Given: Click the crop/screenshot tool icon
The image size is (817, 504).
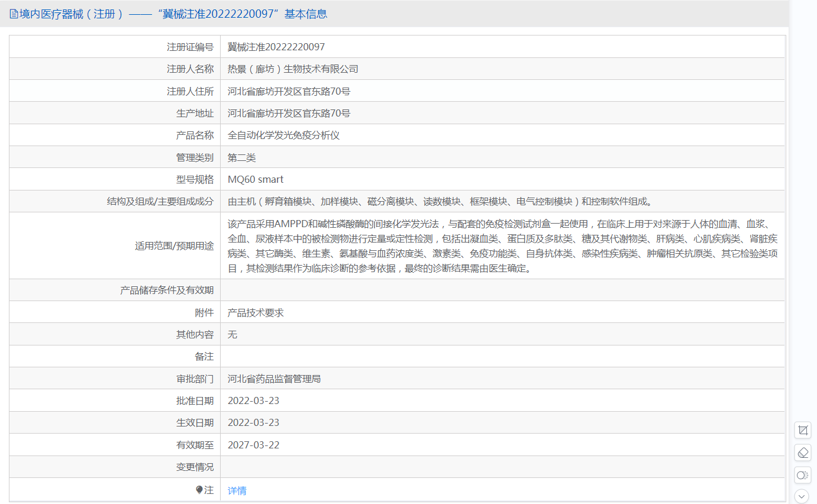Looking at the screenshot, I should (x=802, y=430).
